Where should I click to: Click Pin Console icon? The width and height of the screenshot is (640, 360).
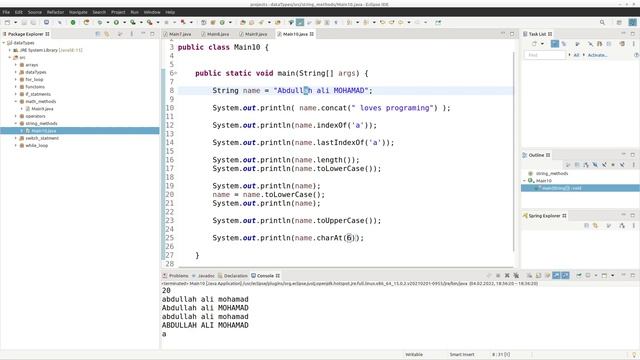click(579, 276)
